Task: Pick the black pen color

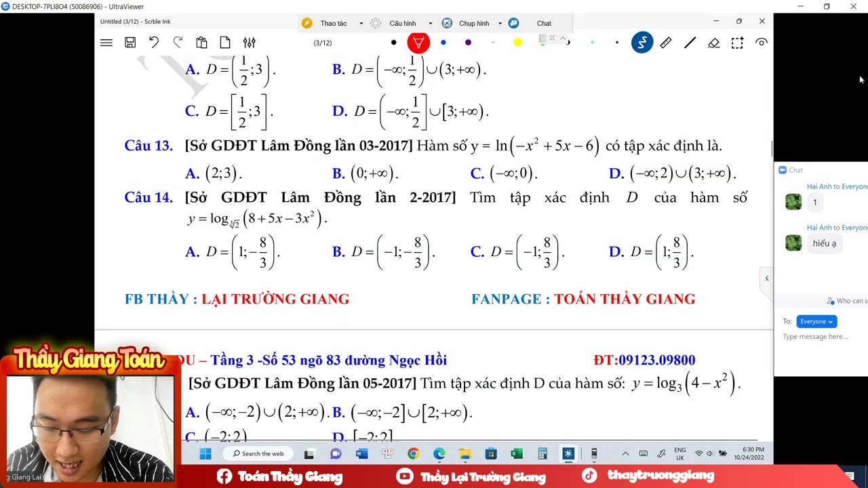Action: (x=393, y=43)
